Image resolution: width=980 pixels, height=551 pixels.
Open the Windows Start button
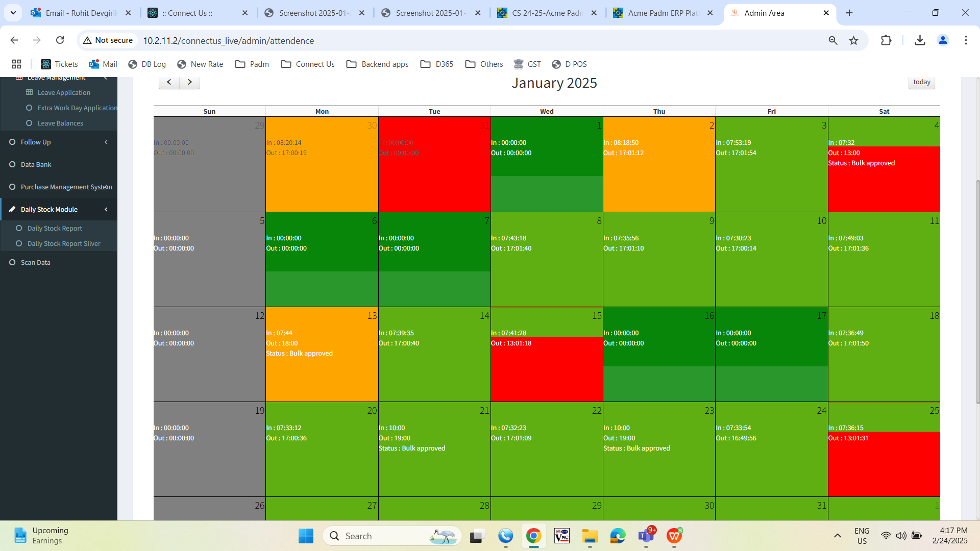(306, 536)
